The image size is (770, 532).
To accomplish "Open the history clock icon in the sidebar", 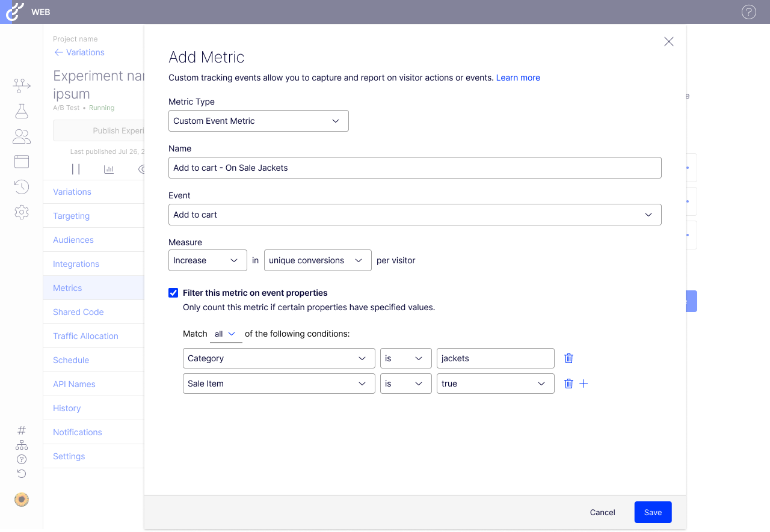I will [22, 187].
